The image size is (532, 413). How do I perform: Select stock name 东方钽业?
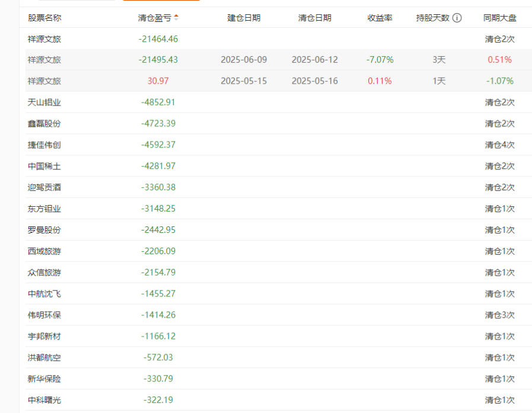[x=44, y=209]
